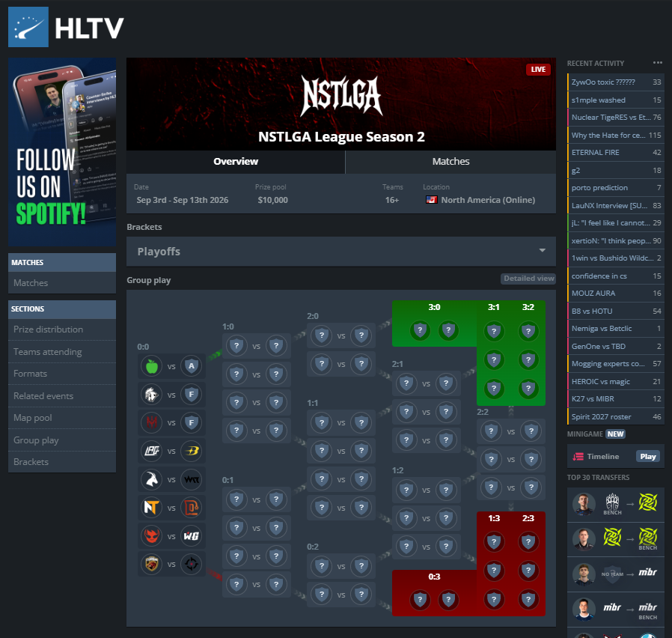Select the white goat team logo
The height and width of the screenshot is (638, 672).
(152, 479)
